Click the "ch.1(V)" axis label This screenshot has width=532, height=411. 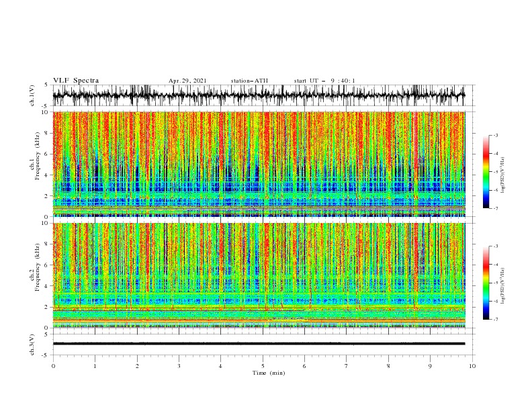(32, 95)
